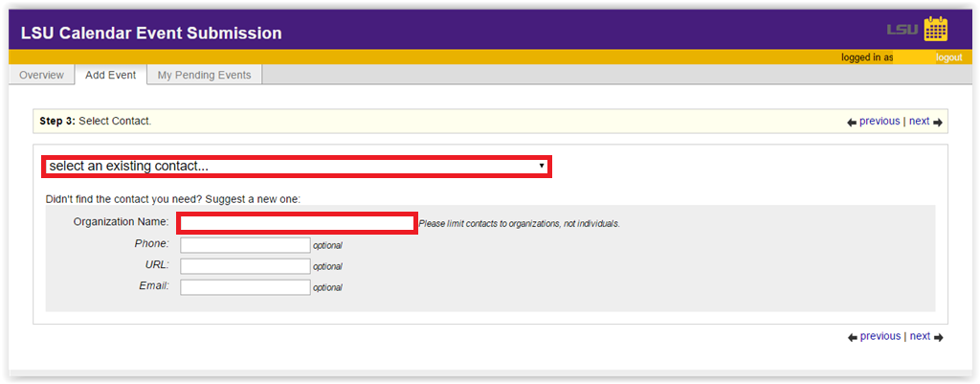Click the logout link
Screen dimensions: 980x384
(948, 57)
